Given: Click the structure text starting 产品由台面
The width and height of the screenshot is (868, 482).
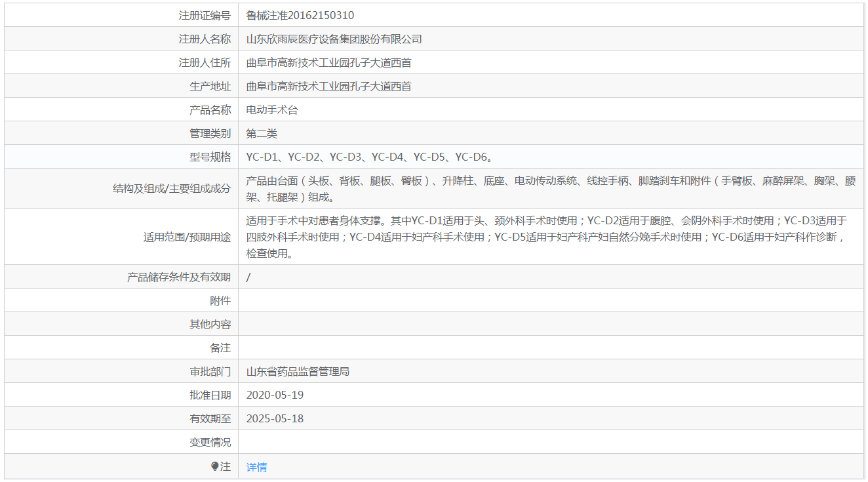Looking at the screenshot, I should (551, 188).
